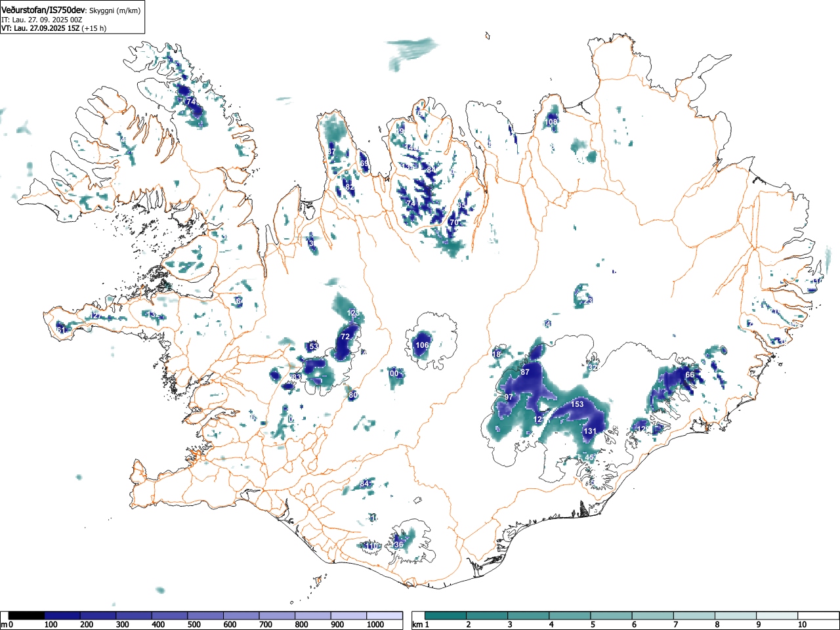Viewport: 840px width, 630px height.
Task: Click the visibility value 131 on the map
Action: pyautogui.click(x=590, y=431)
